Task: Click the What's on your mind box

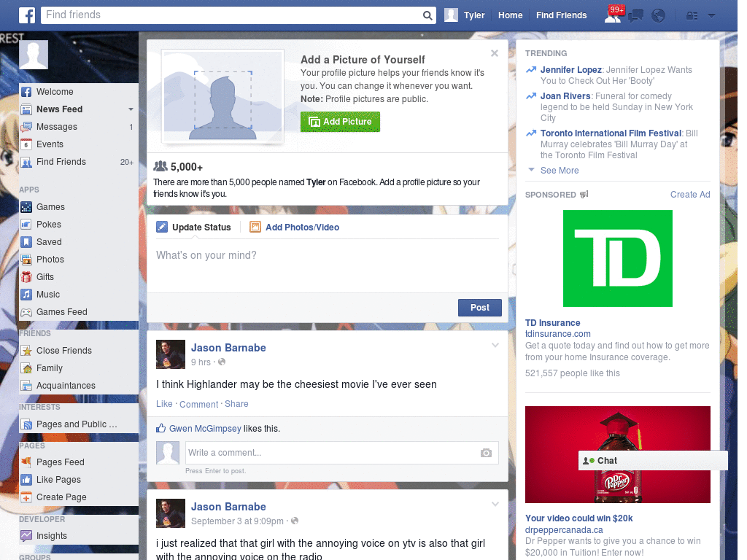Action: pyautogui.click(x=328, y=265)
